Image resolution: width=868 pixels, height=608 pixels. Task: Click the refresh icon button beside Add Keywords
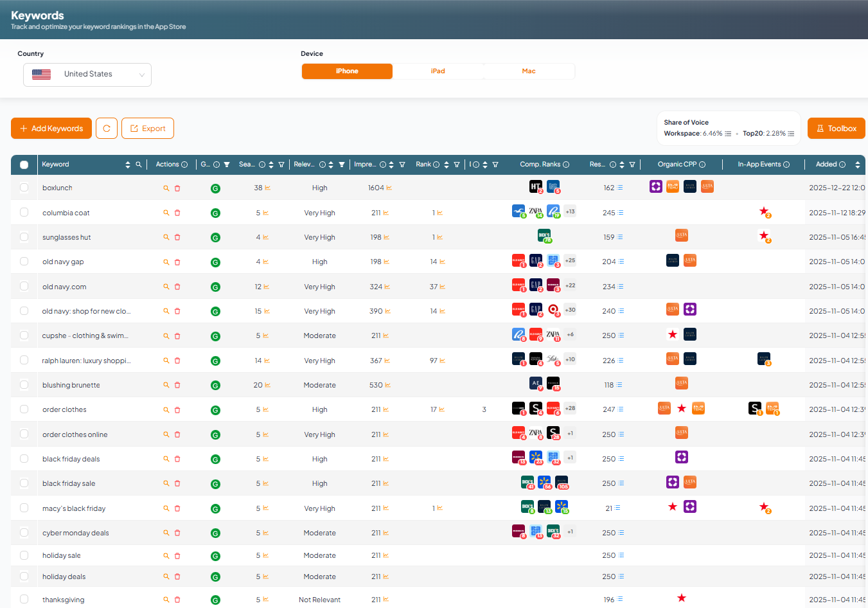[x=107, y=129]
